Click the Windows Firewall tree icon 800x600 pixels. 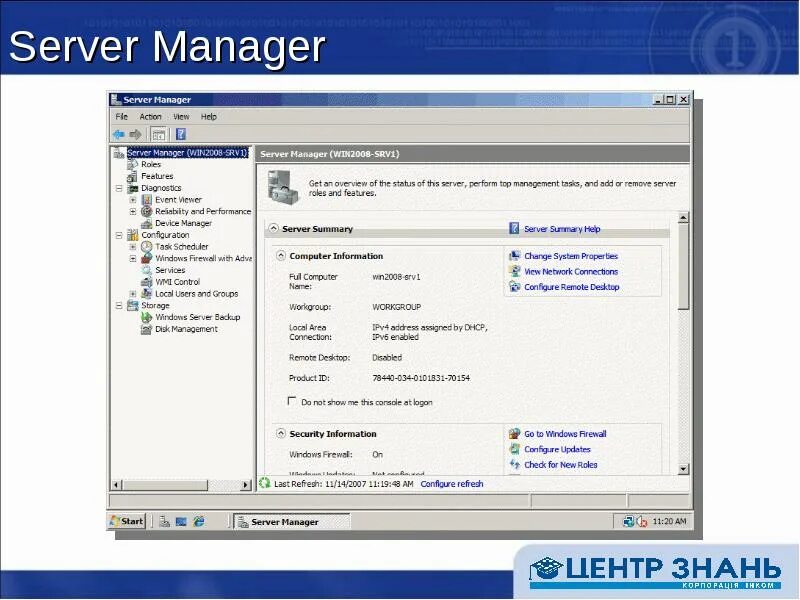[146, 259]
